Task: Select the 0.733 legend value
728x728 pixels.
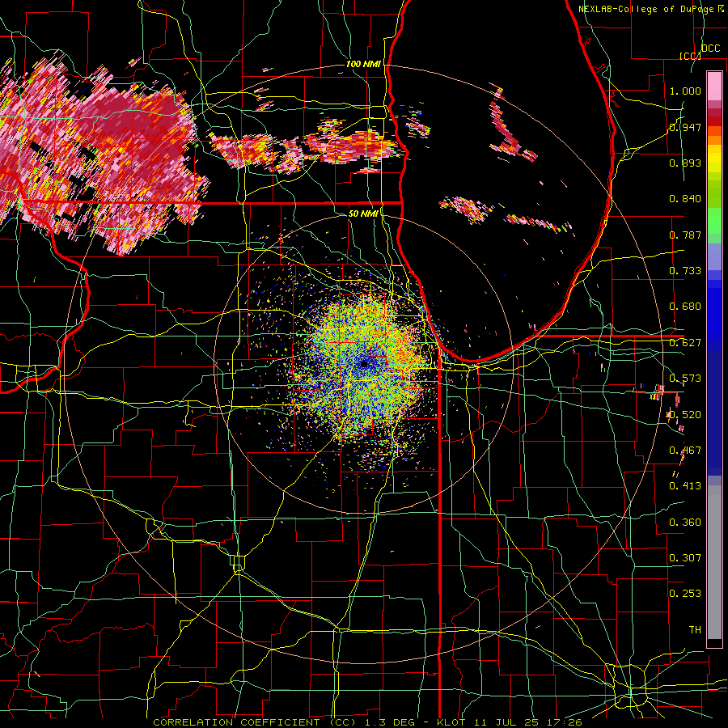Action: tap(685, 271)
